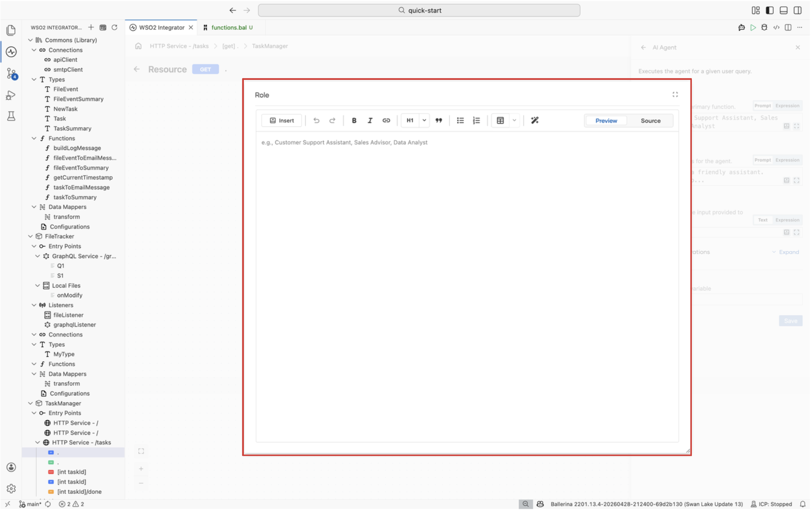Click the Insert button in Role editor
The width and height of the screenshot is (812, 511).
click(x=282, y=121)
